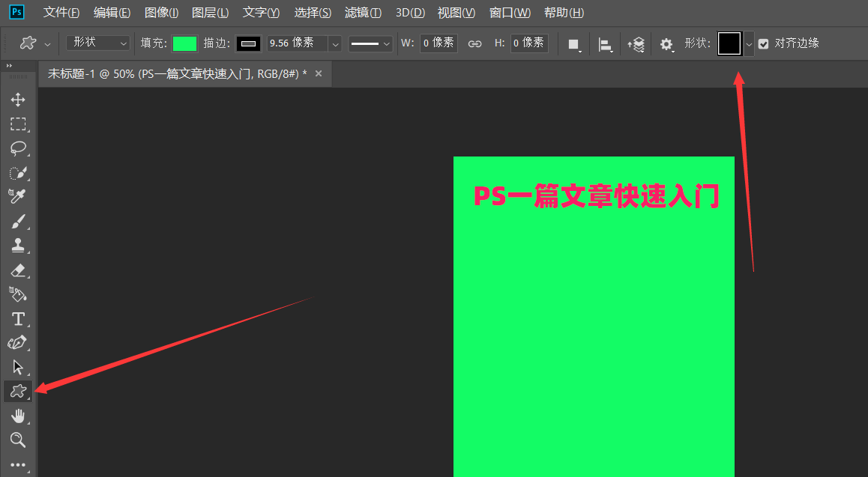The image size is (868, 477).
Task: Select the Paint Bucket tool
Action: [18, 294]
